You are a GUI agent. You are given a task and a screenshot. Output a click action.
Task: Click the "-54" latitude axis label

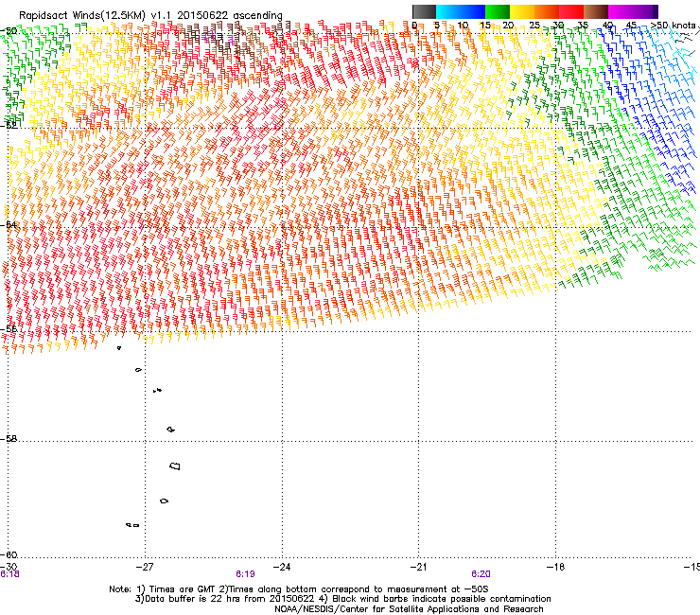click(x=9, y=224)
